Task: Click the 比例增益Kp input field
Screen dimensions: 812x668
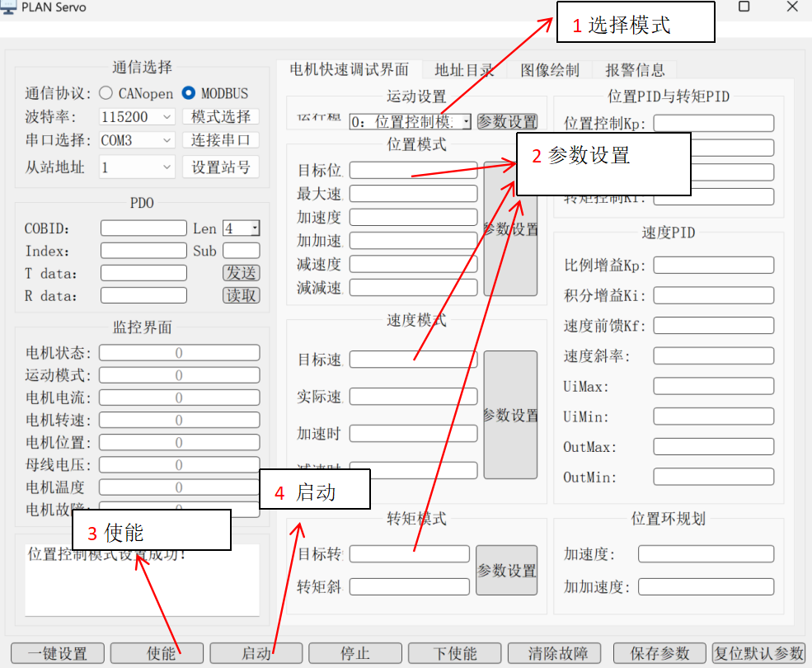Action: click(714, 265)
